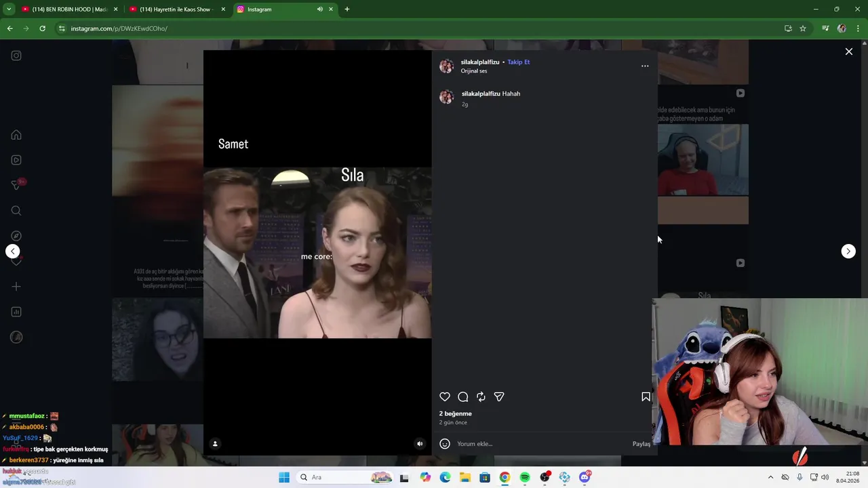The image size is (868, 488).
Task: Close the 'BEN ROBIN HOOD' tab
Action: [x=115, y=9]
